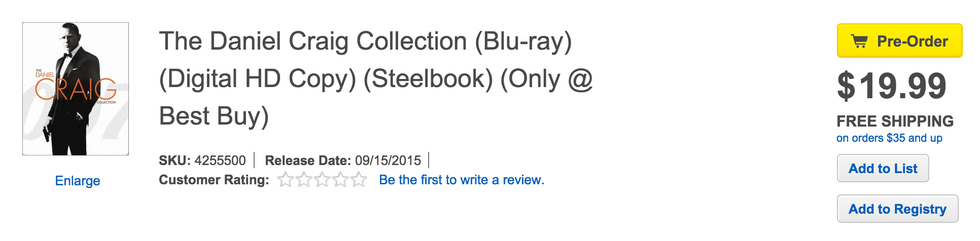The width and height of the screenshot is (980, 241).
Task: Add the item to a list
Action: pos(883,169)
